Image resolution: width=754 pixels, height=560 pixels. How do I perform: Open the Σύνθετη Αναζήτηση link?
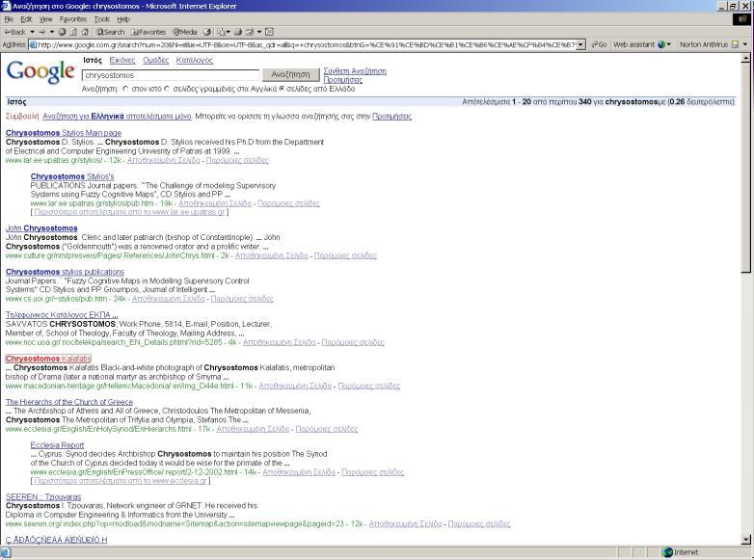coord(355,71)
